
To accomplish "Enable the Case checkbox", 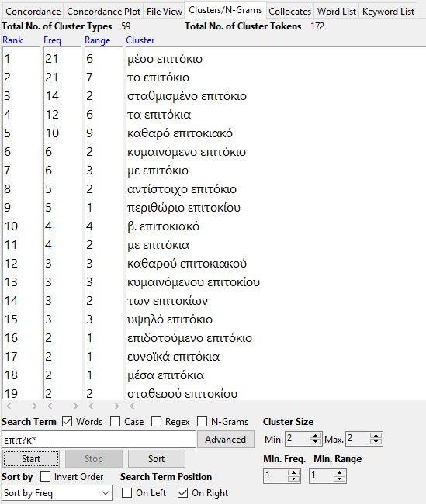I will 115,421.
